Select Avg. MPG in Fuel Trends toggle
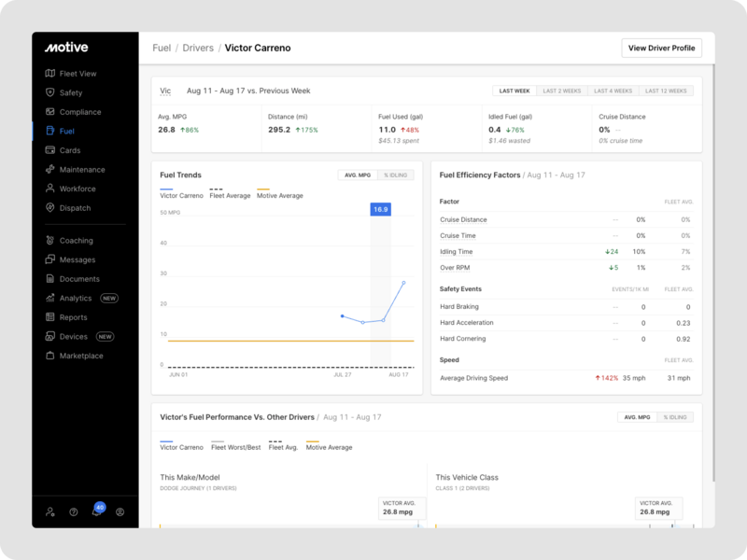Viewport: 747px width, 560px height. coord(359,175)
